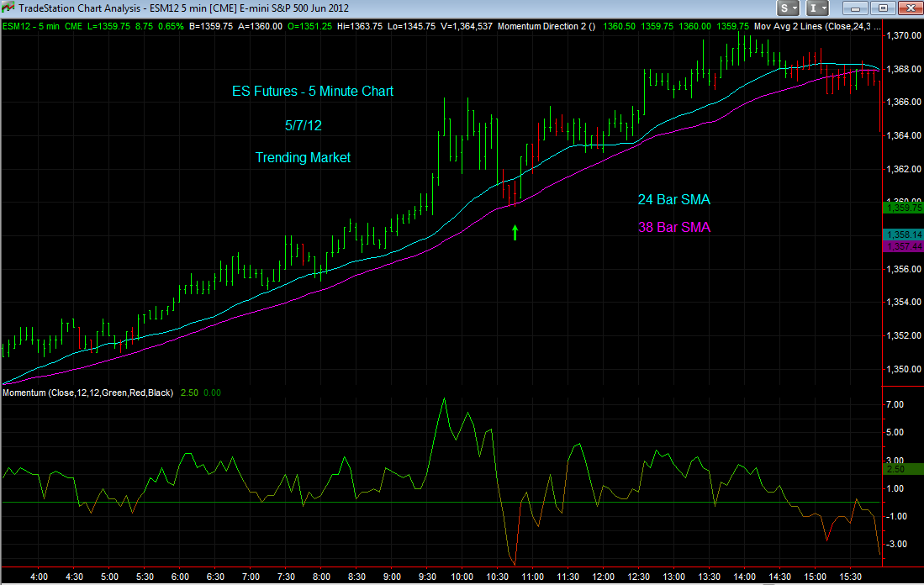Click the 'B=1359.75' bid value
The height and width of the screenshot is (585, 924).
point(211,26)
